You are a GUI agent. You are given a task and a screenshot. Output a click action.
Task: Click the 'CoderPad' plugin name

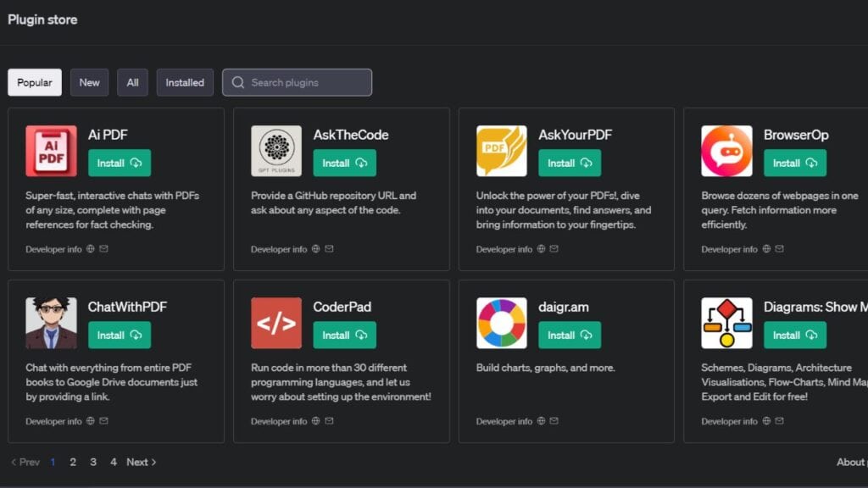coord(342,307)
